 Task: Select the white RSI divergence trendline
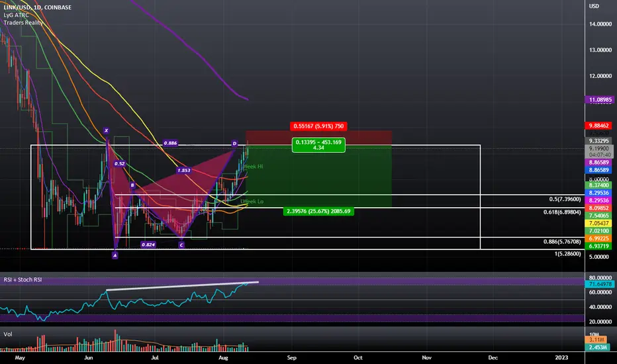(182, 286)
